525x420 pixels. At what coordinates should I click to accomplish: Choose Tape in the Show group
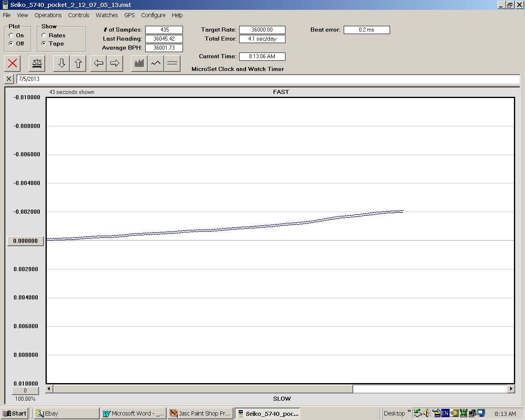44,43
